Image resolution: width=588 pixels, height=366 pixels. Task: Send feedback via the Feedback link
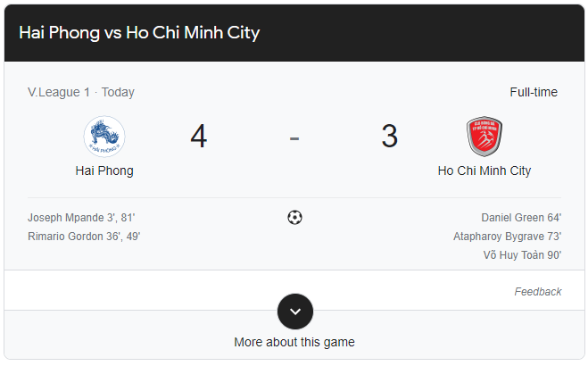point(538,292)
